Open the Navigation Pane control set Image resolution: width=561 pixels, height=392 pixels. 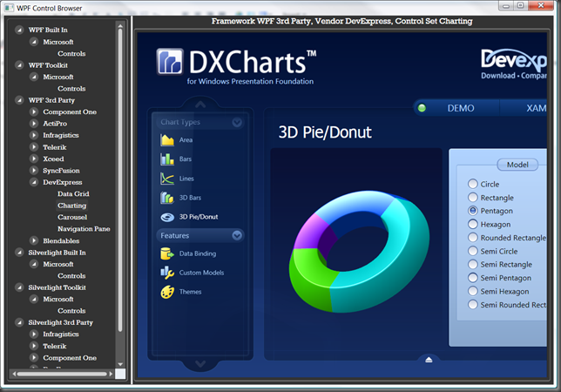pyautogui.click(x=84, y=229)
